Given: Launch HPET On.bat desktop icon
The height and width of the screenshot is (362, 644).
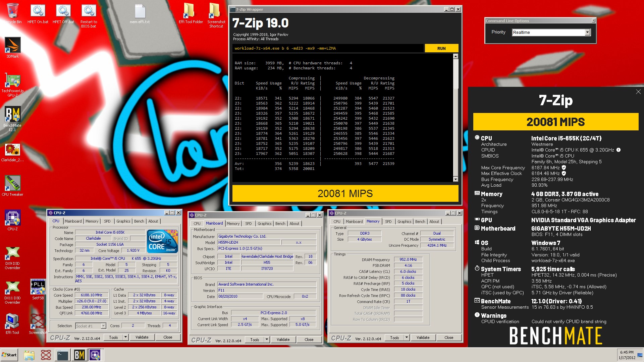Looking at the screenshot, I should (x=38, y=13).
